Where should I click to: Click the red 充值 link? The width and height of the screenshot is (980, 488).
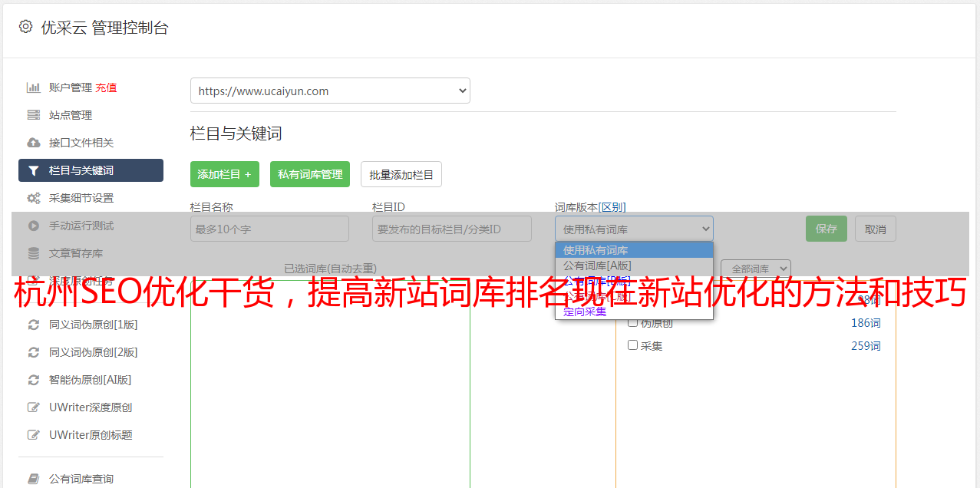106,87
